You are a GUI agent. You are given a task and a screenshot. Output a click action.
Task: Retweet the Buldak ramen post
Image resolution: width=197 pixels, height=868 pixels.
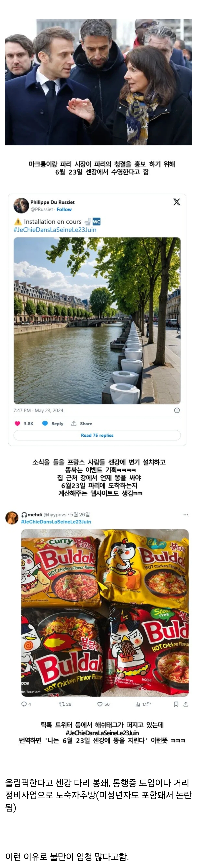click(x=62, y=704)
